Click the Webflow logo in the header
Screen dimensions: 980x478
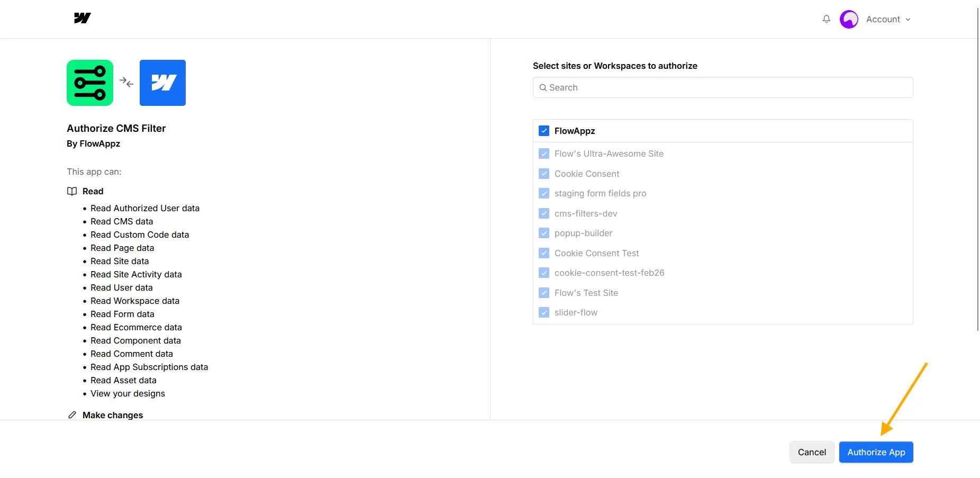(x=82, y=18)
